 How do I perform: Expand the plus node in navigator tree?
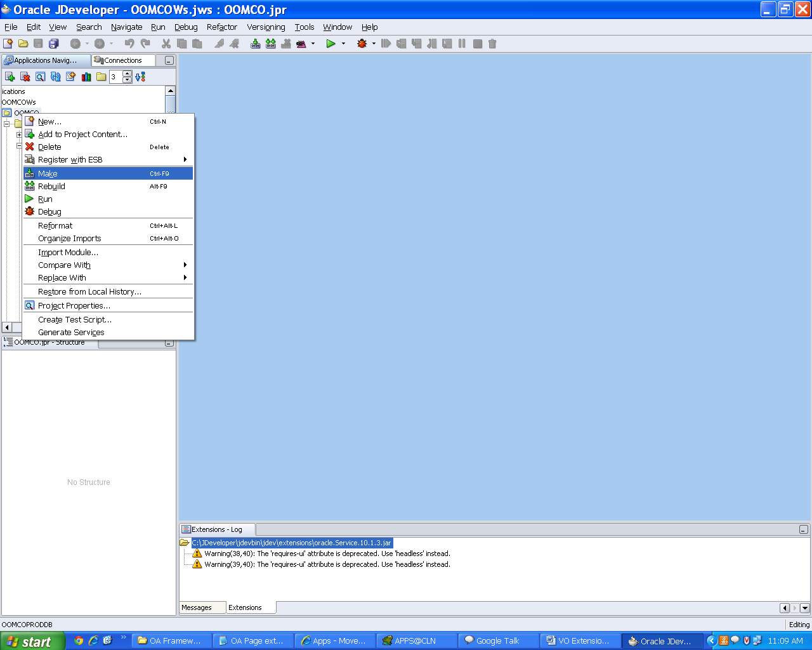[19, 135]
